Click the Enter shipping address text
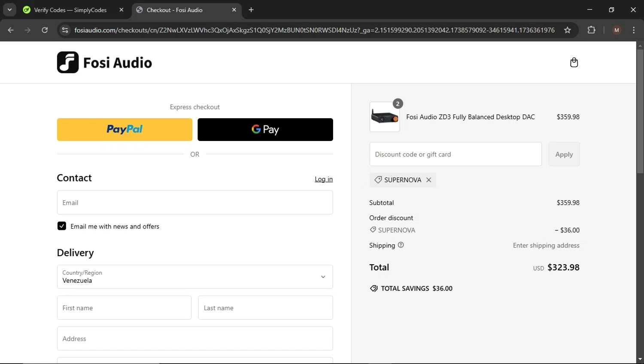The image size is (644, 364). [x=546, y=245]
